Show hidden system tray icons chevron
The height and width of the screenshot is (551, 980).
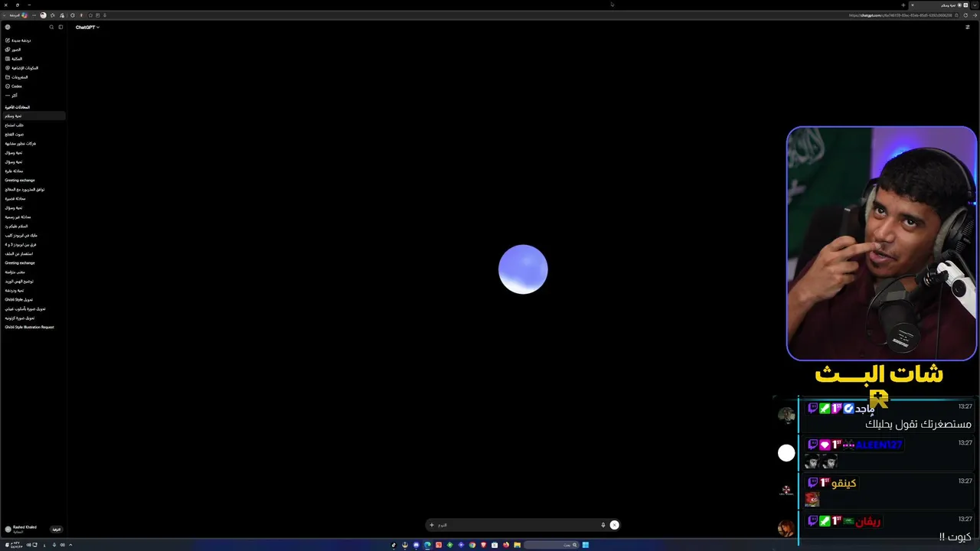(70, 545)
